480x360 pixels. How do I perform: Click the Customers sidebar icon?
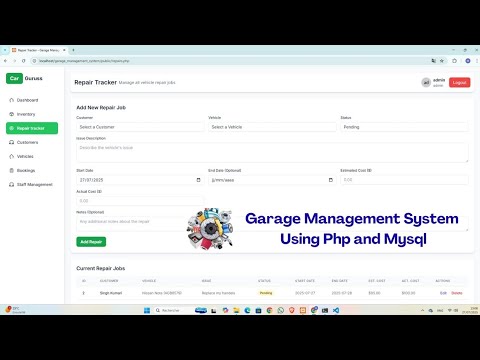pos(12,142)
